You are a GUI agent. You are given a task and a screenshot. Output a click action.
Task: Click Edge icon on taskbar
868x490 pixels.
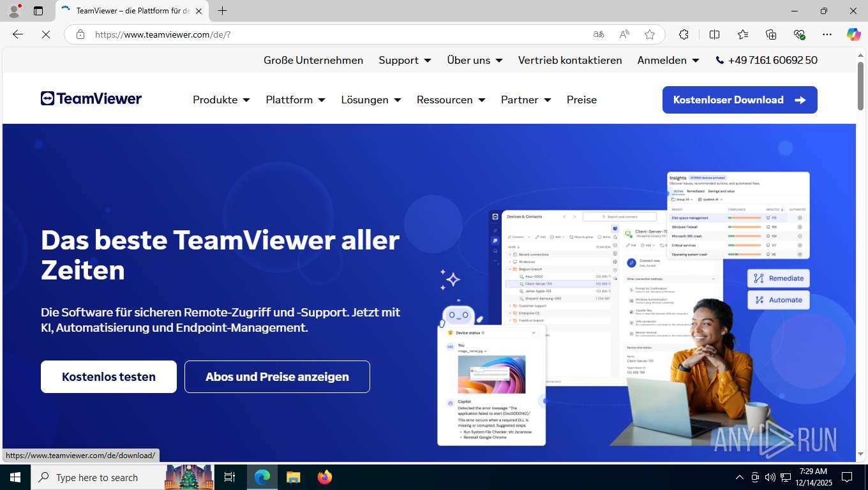point(262,477)
